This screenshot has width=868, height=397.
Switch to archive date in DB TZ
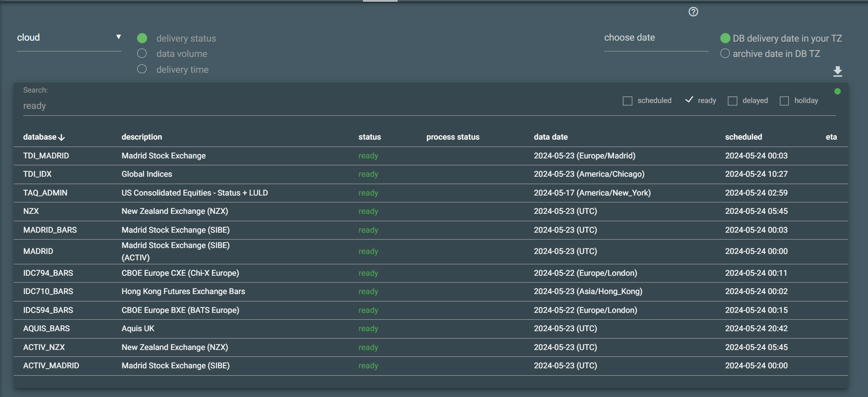click(725, 53)
